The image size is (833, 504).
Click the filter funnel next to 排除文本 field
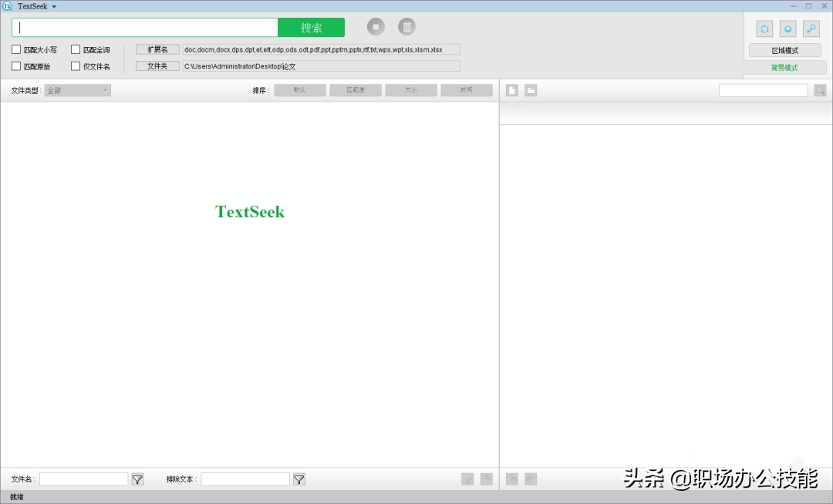tap(299, 479)
